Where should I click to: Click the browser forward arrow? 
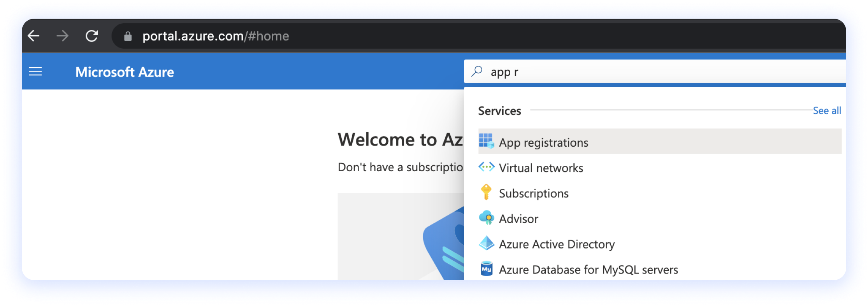click(62, 36)
